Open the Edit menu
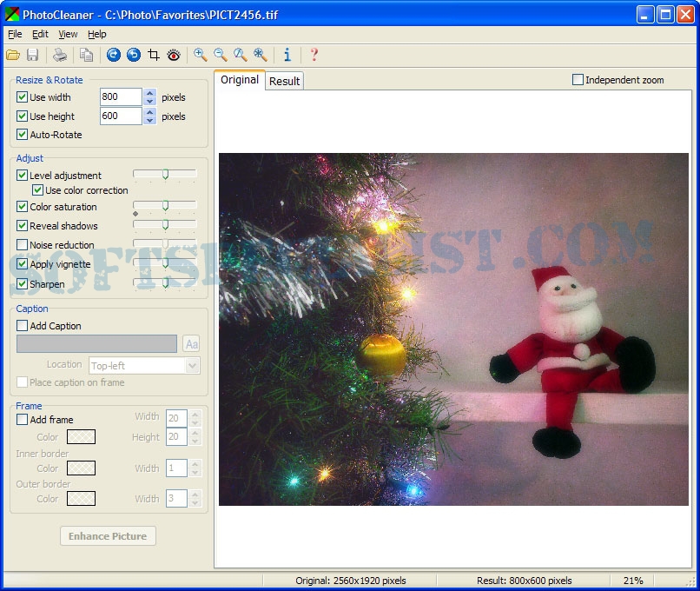Image resolution: width=700 pixels, height=591 pixels. click(41, 34)
